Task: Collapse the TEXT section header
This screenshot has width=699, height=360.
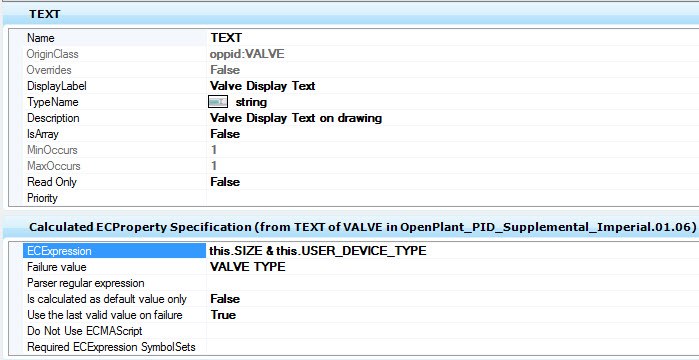Action: [350, 14]
